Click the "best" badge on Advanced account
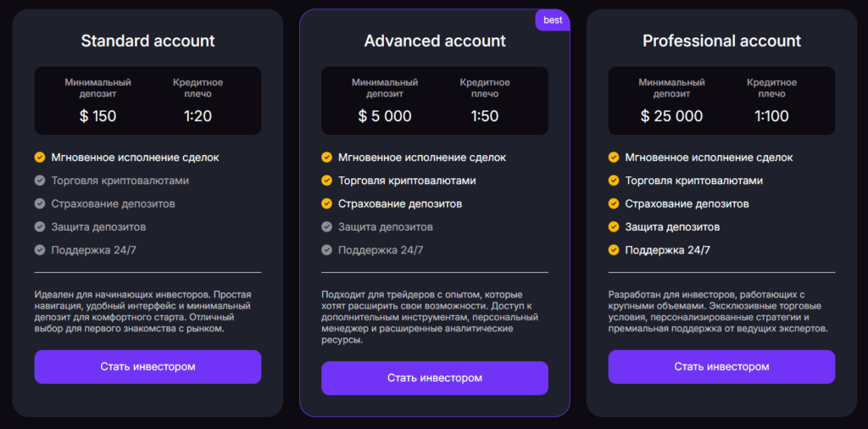This screenshot has width=868, height=429. 553,20
